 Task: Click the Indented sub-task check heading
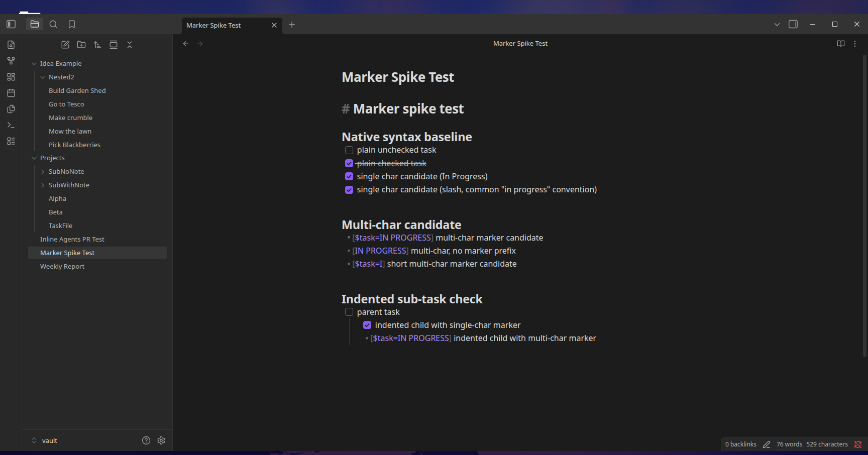[x=412, y=299]
